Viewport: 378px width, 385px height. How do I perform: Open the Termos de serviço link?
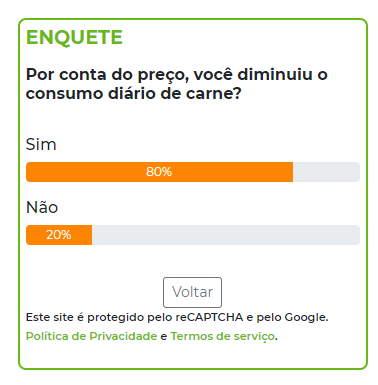pos(223,336)
